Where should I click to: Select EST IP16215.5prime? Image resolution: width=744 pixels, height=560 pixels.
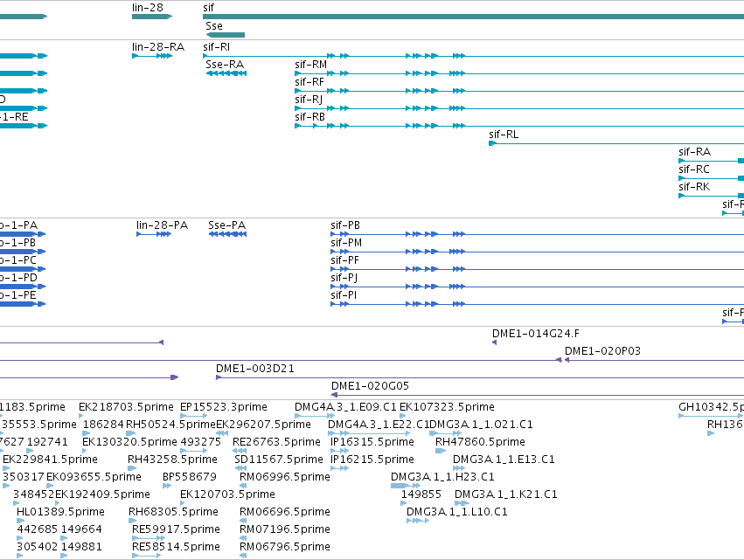[x=372, y=460]
